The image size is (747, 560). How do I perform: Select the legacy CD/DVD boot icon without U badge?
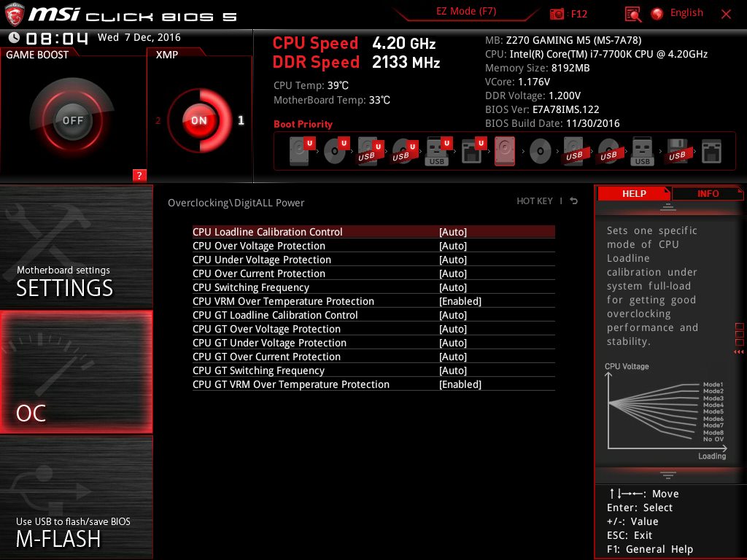tap(541, 152)
